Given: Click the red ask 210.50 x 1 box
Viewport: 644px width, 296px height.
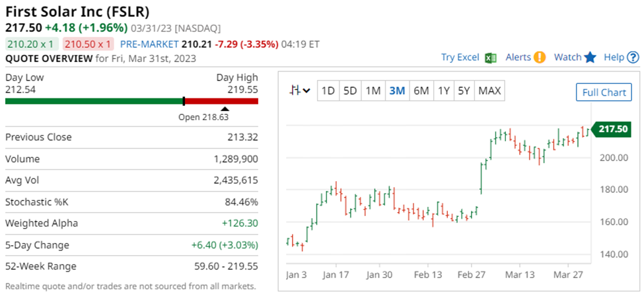Looking at the screenshot, I should [87, 44].
